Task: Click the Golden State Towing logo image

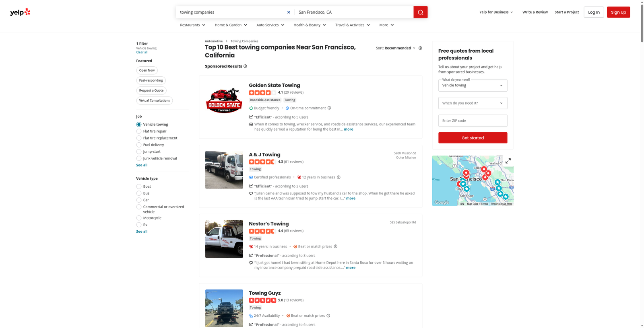Action: (x=224, y=100)
